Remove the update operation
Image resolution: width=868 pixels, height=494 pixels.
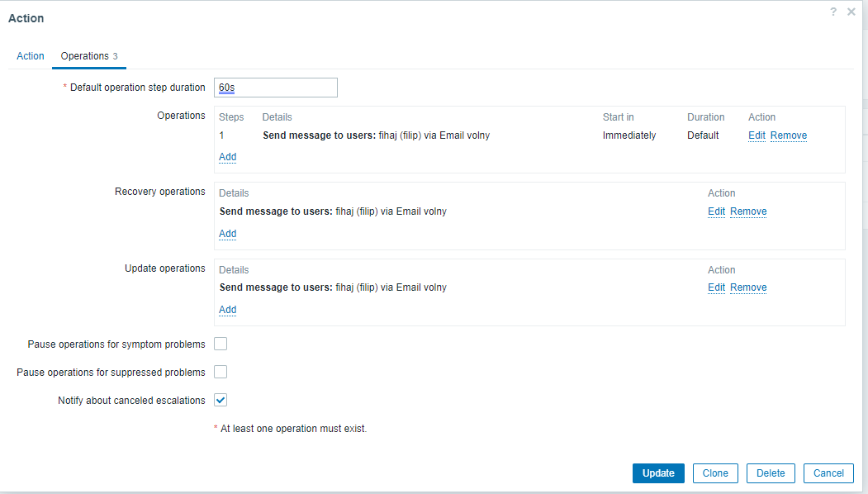(x=748, y=287)
